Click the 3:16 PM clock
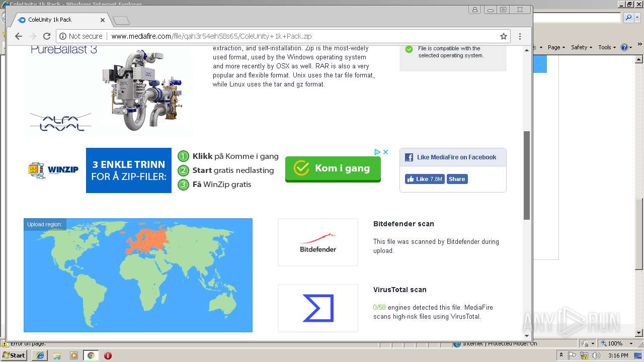Image resolution: width=644 pixels, height=362 pixels. pyautogui.click(x=618, y=355)
